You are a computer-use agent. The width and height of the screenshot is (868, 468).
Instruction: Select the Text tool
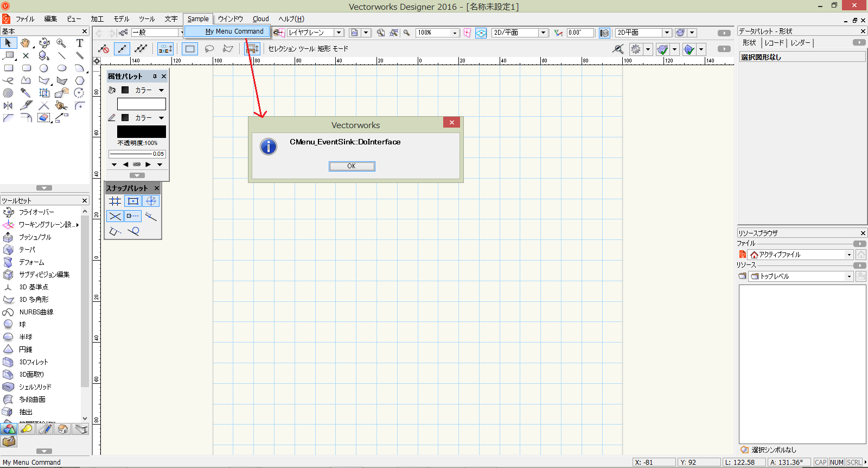80,43
